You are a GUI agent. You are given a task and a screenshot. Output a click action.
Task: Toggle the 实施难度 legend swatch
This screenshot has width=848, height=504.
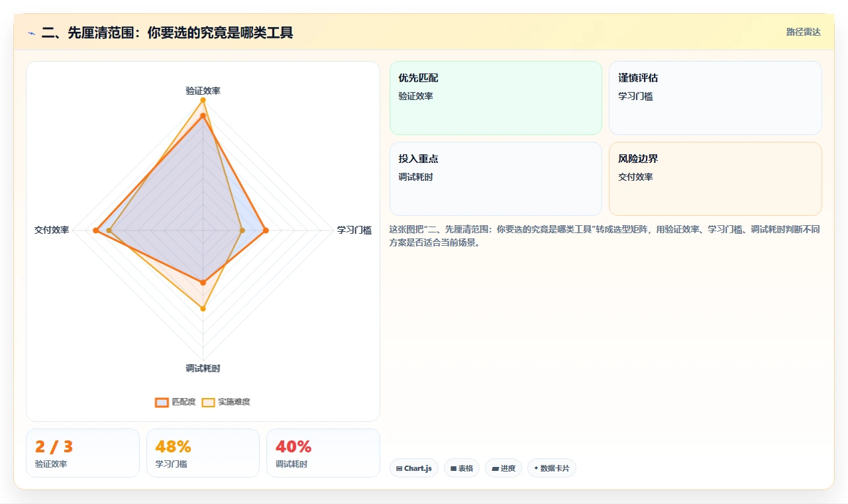(x=209, y=402)
